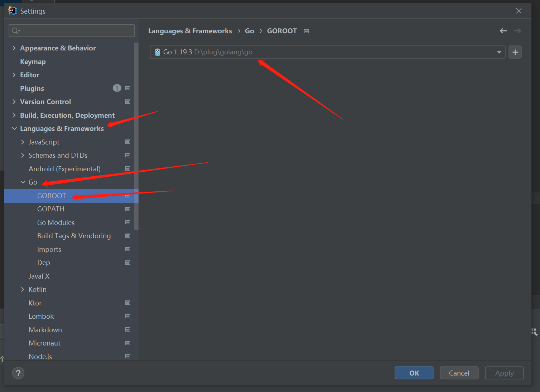540x392 pixels.
Task: Select Node.js in the settings tree
Action: 40,357
